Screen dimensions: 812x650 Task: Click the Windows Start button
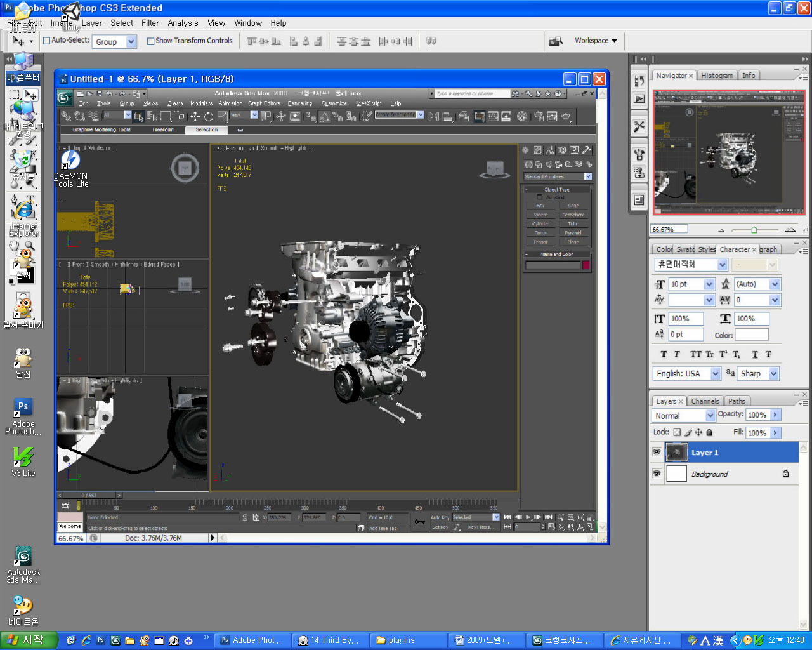coord(29,640)
